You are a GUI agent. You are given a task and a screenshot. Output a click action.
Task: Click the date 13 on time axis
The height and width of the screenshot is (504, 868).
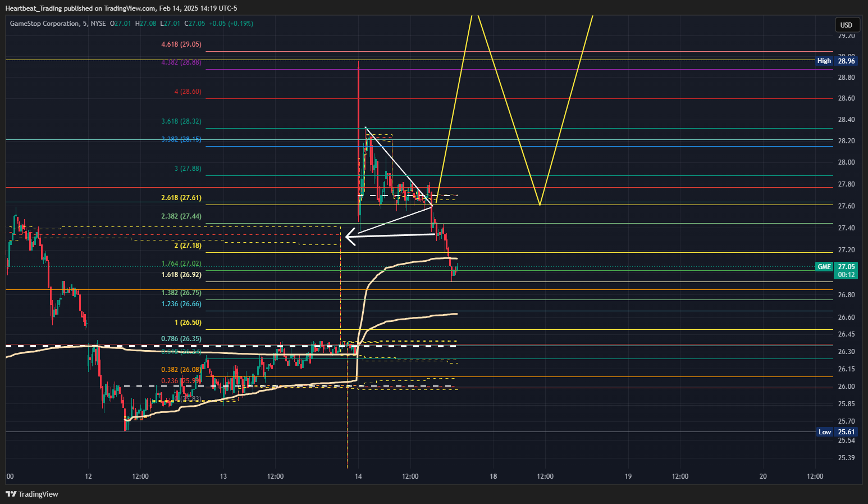[223, 476]
